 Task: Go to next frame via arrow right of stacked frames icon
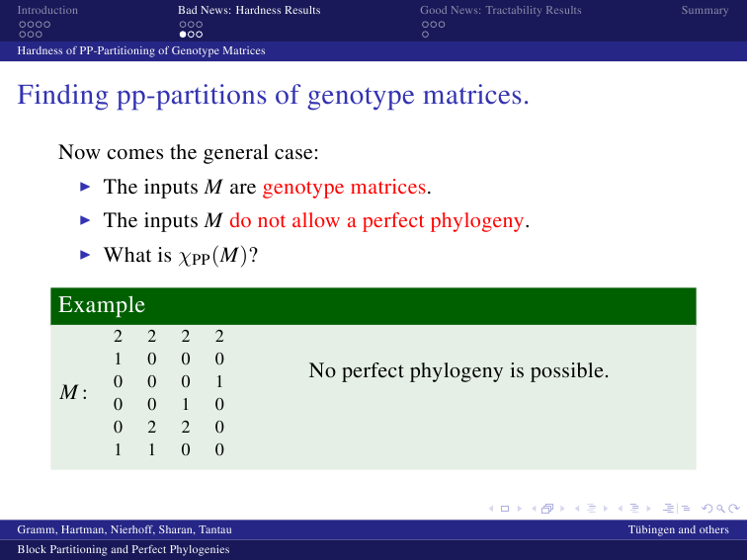pos(562,509)
